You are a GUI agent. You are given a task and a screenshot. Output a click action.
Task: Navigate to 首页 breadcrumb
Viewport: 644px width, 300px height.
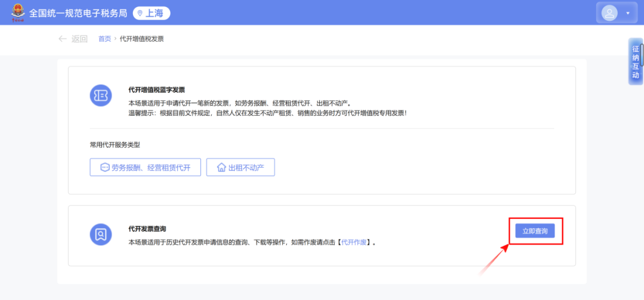tap(104, 39)
